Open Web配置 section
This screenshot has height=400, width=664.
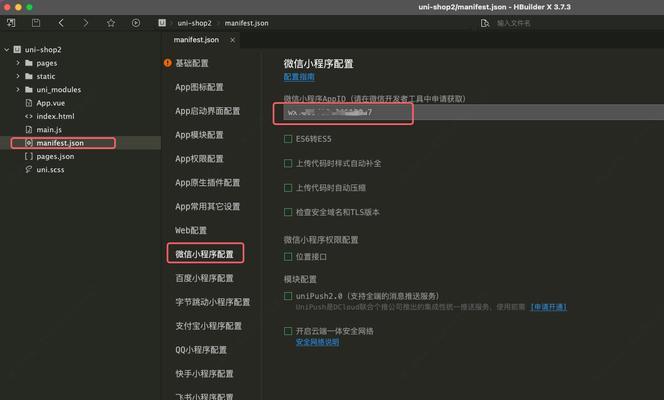coord(191,230)
